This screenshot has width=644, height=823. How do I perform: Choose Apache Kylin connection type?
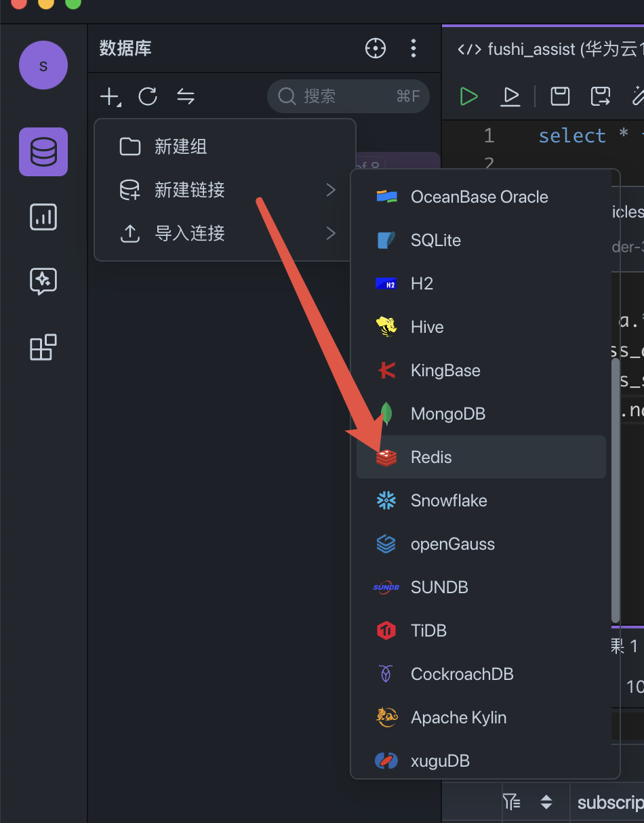(x=481, y=717)
